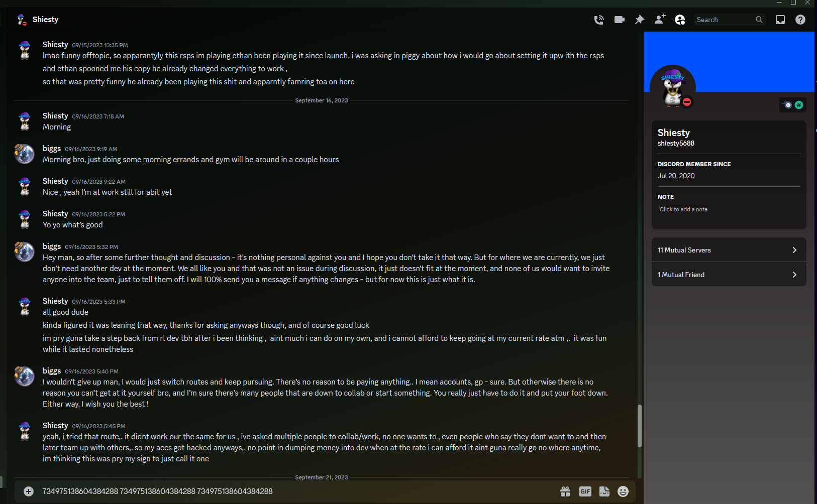Image resolution: width=817 pixels, height=504 pixels.
Task: Click biggs's username on the 9:19 AM message
Action: point(52,149)
